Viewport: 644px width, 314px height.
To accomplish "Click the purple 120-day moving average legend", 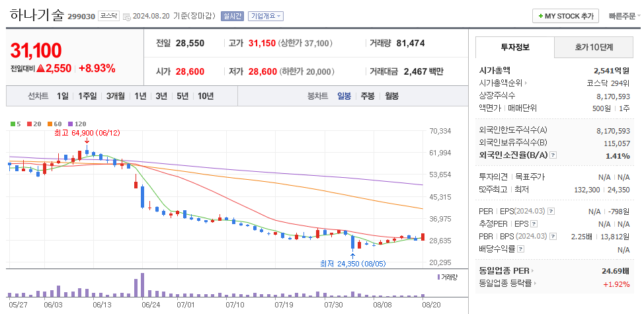I will coord(77,124).
